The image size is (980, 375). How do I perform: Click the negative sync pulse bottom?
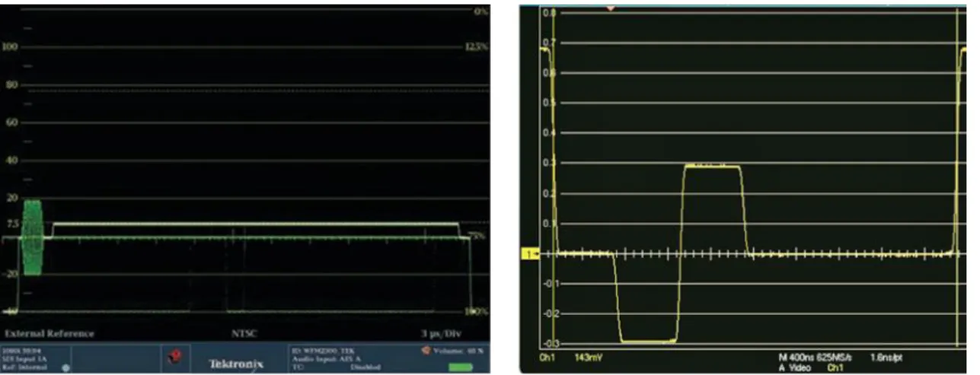click(647, 341)
